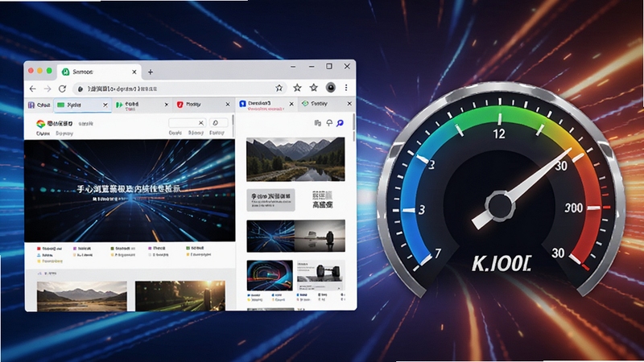This screenshot has height=362, width=644.
Task: Click the site info icon in address bar
Action: (80, 88)
